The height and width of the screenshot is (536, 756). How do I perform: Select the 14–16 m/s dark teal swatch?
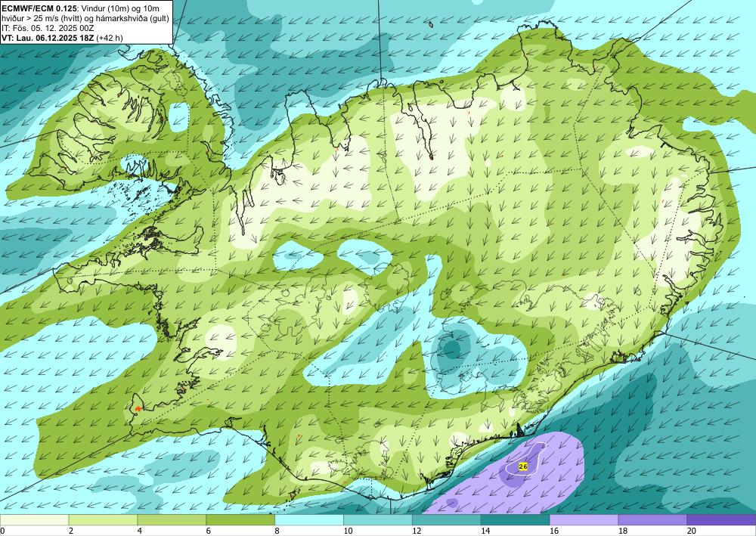515,519
